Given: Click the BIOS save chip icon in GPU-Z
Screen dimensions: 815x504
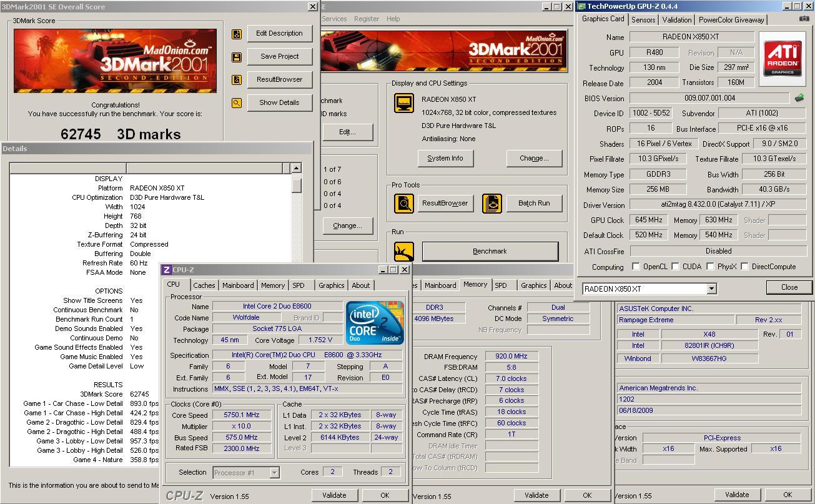Looking at the screenshot, I should click(x=799, y=98).
